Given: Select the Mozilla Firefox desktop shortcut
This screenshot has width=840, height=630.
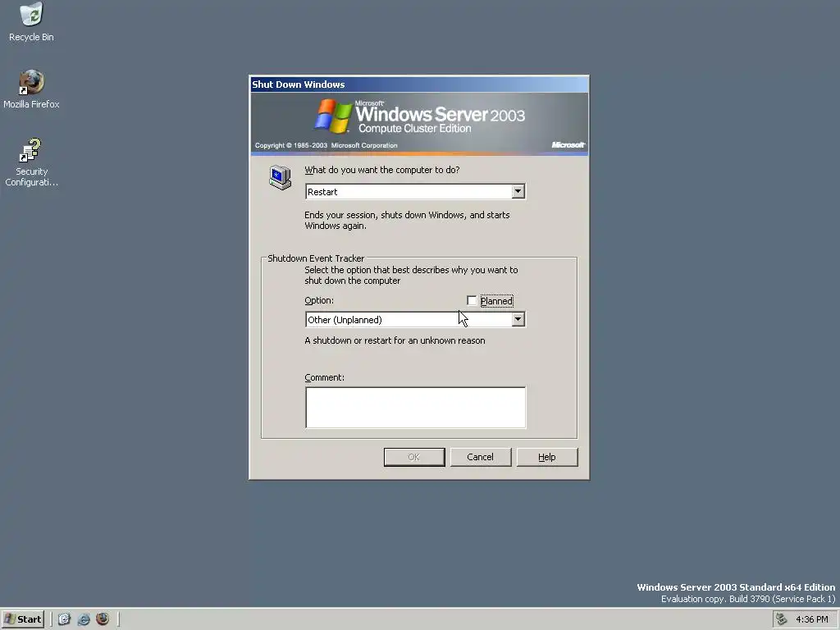Looking at the screenshot, I should coord(32,89).
